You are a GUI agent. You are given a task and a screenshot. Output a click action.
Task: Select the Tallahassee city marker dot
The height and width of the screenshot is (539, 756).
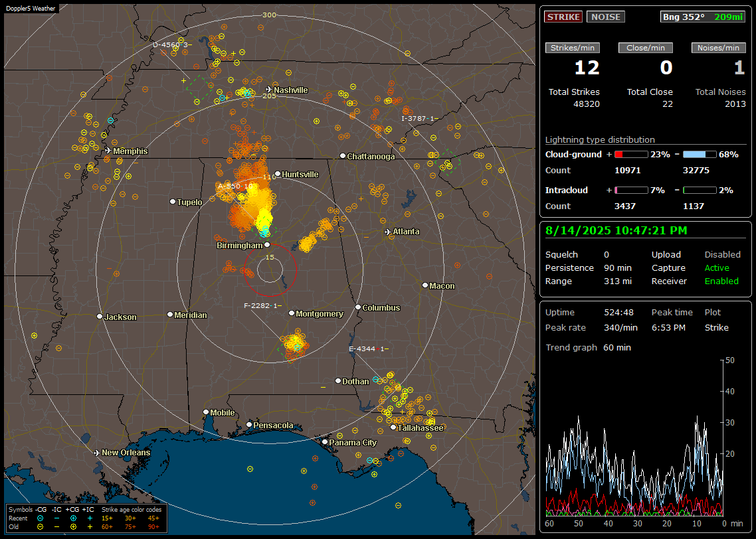click(x=393, y=427)
